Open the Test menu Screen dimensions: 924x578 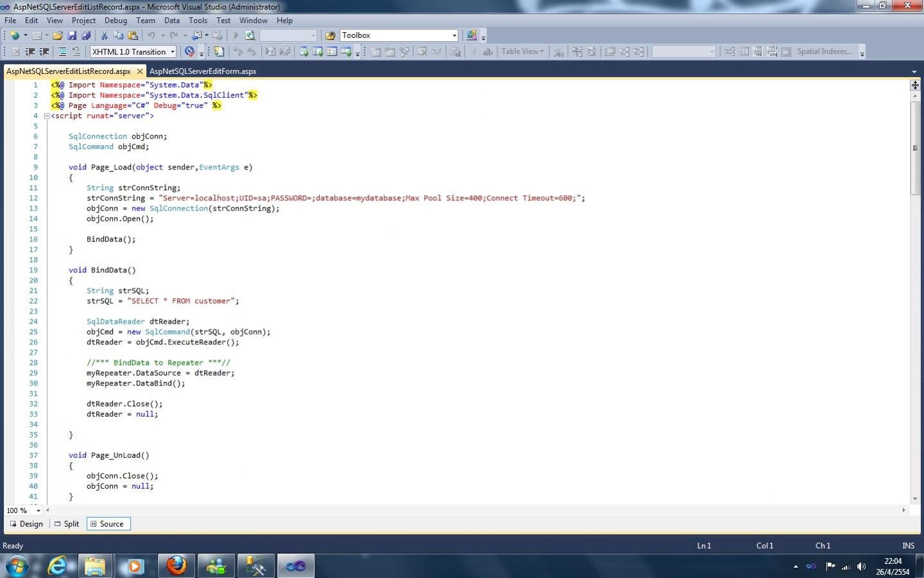click(x=223, y=21)
